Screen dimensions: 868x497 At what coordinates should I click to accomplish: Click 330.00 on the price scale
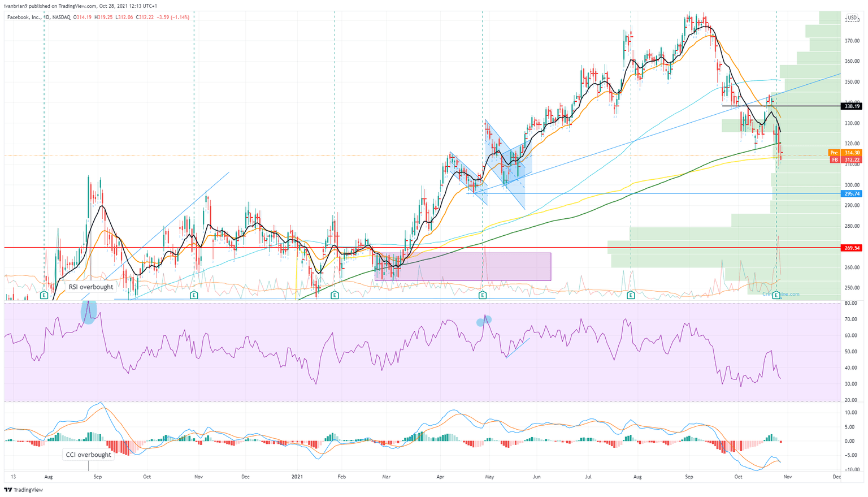[852, 123]
